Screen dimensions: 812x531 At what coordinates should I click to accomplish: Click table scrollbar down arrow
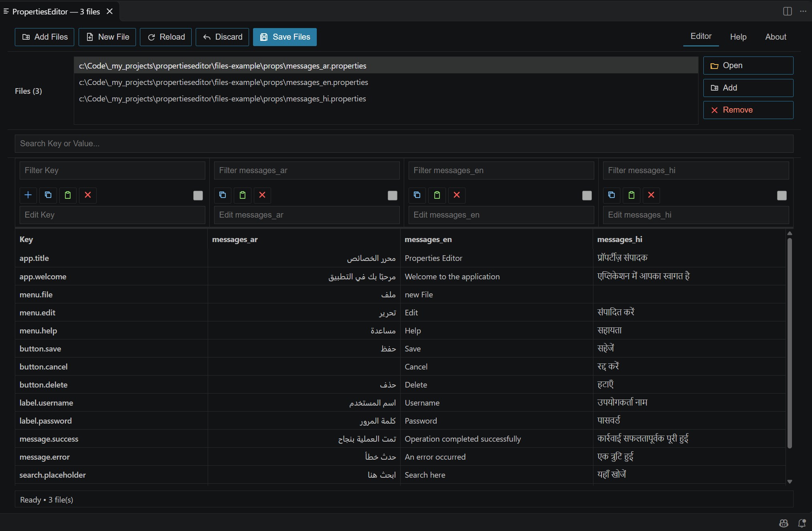click(790, 482)
